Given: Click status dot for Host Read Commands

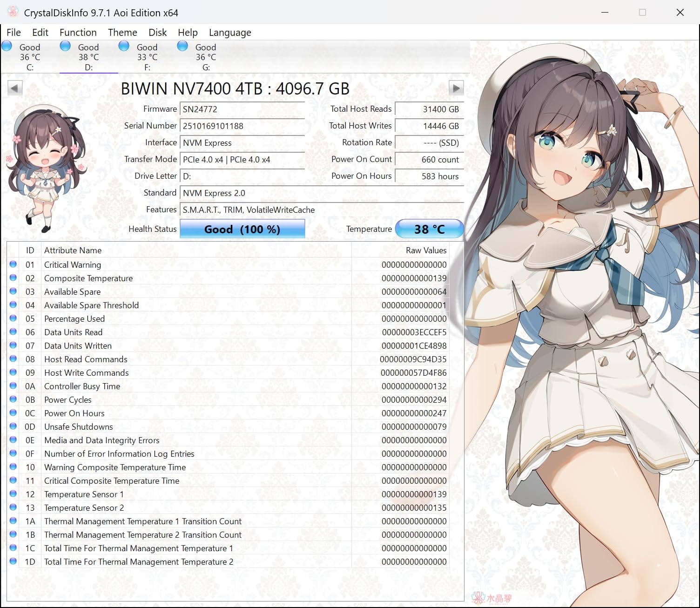Looking at the screenshot, I should click(13, 359).
